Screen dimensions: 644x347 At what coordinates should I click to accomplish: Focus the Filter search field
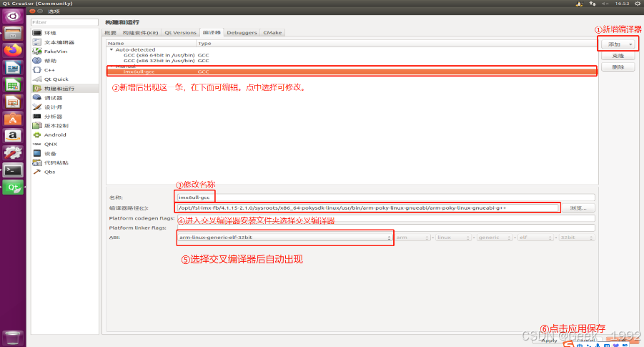coord(64,22)
